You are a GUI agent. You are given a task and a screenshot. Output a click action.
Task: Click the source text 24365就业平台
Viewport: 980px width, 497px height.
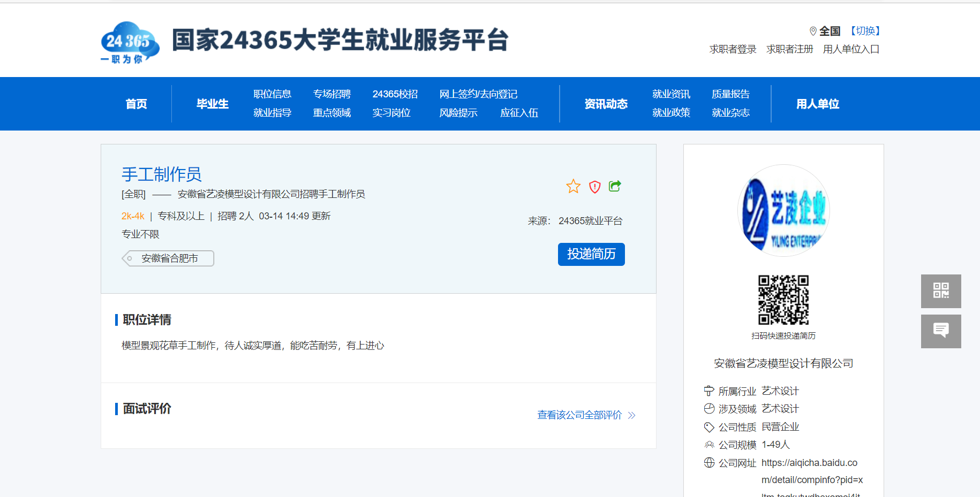pos(590,221)
